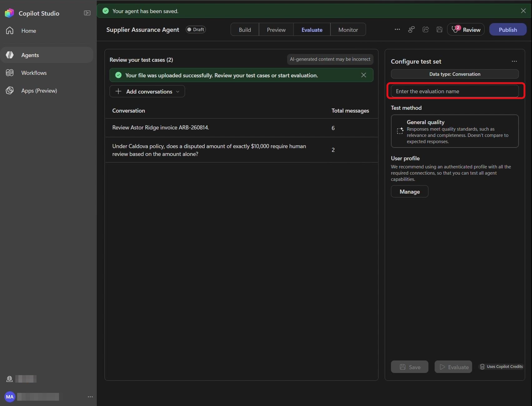
Task: Click the Home house icon
Action: point(10,31)
